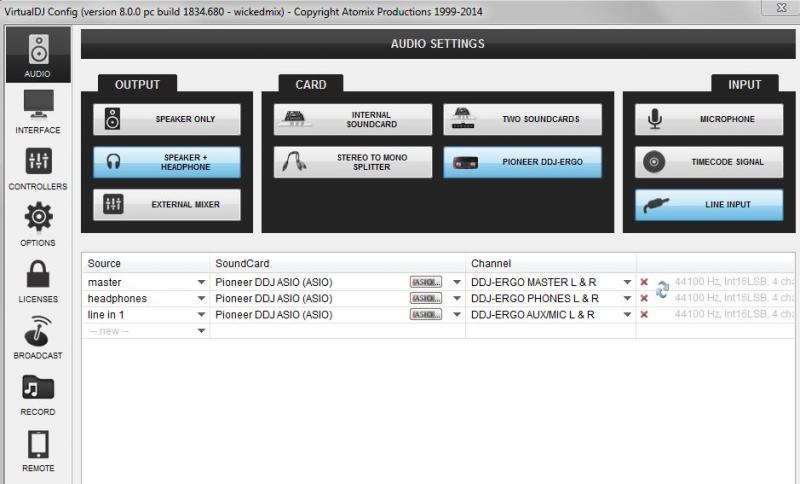Viewport: 800px width, 484px height.
Task: Expand the line in 1 source dropdown
Action: point(201,315)
